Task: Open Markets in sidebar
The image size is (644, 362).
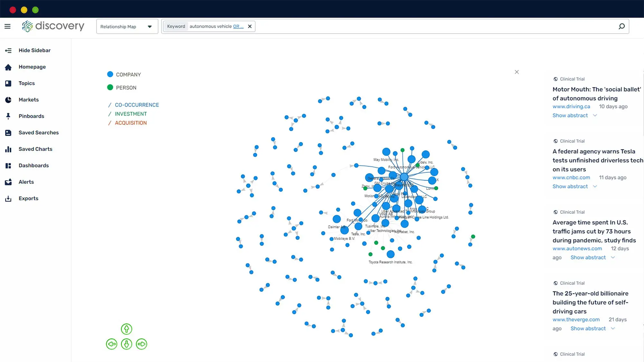Action: coord(29,100)
